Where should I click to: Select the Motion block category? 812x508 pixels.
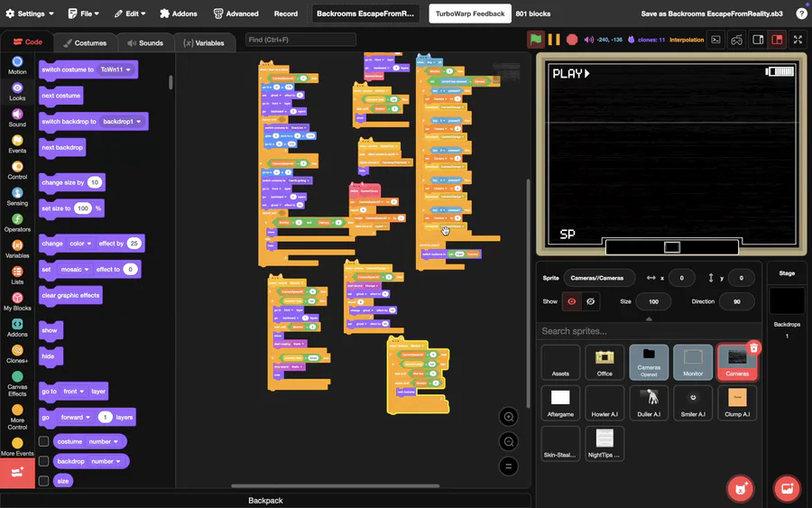click(x=17, y=66)
